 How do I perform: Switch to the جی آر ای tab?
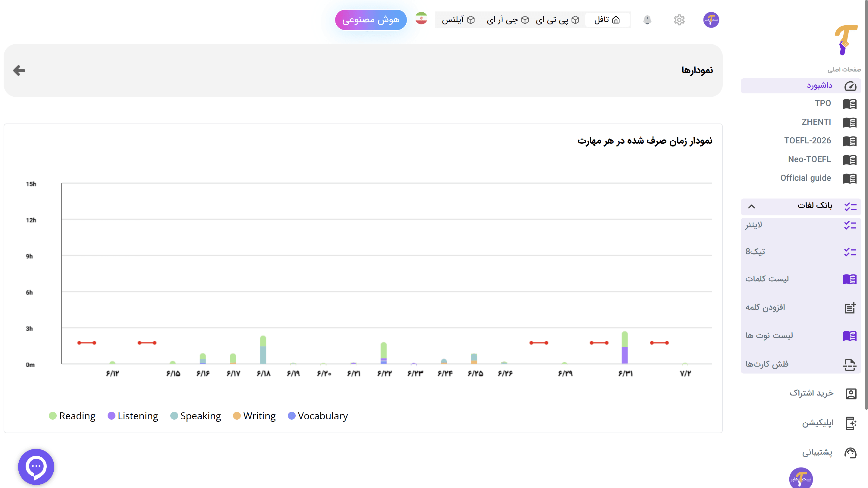[508, 20]
